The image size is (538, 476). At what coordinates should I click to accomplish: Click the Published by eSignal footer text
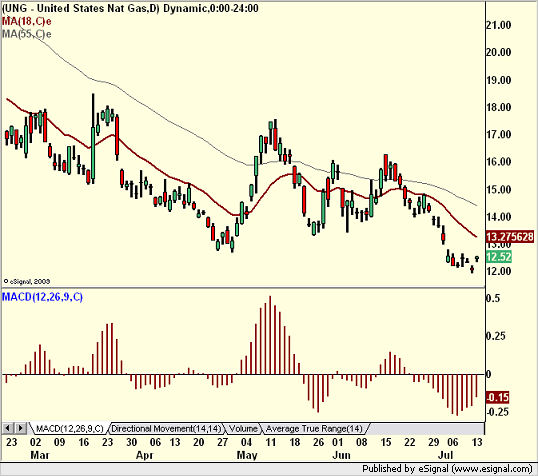click(447, 469)
